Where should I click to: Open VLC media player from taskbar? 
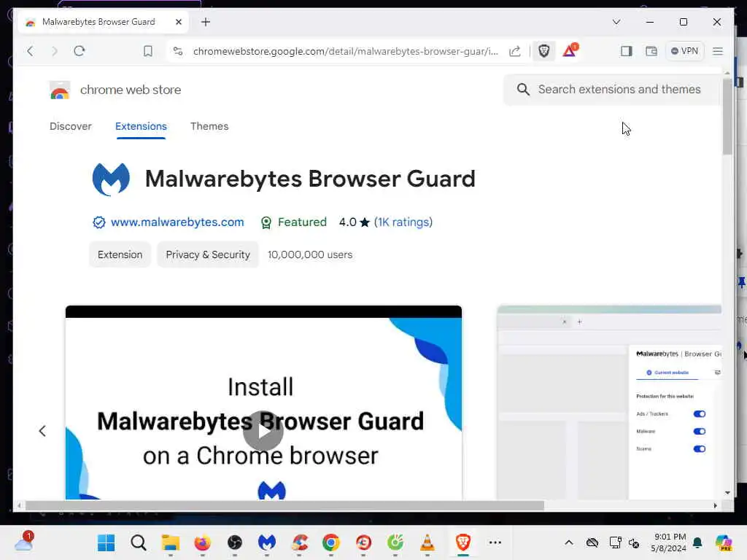(x=427, y=542)
